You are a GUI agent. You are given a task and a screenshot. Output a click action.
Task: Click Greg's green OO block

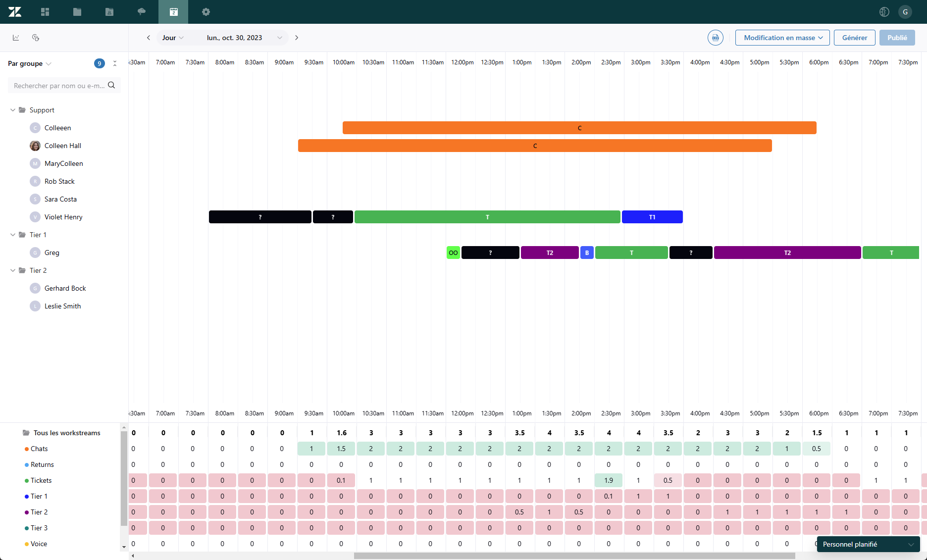coord(453,253)
